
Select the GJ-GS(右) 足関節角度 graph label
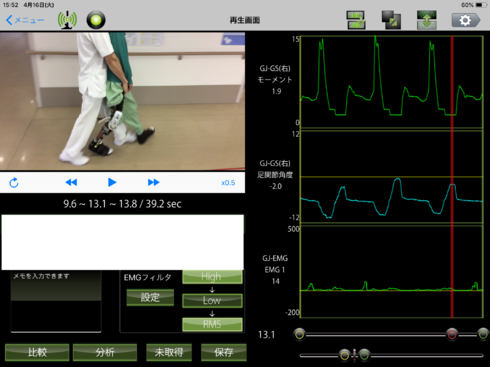point(275,175)
